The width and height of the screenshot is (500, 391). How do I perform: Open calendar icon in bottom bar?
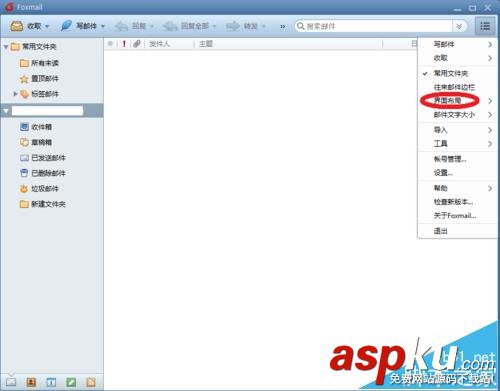tap(51, 382)
